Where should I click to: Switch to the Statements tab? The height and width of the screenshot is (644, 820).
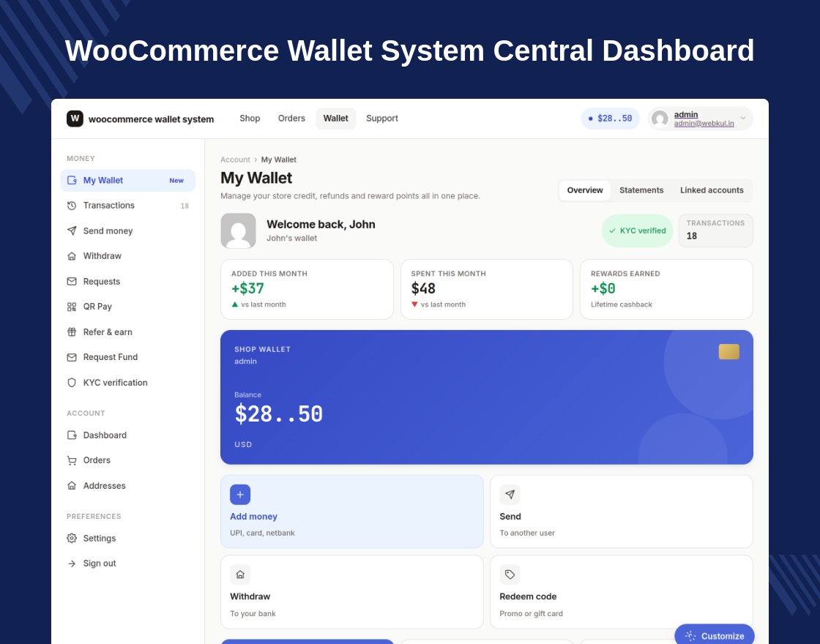coord(641,190)
